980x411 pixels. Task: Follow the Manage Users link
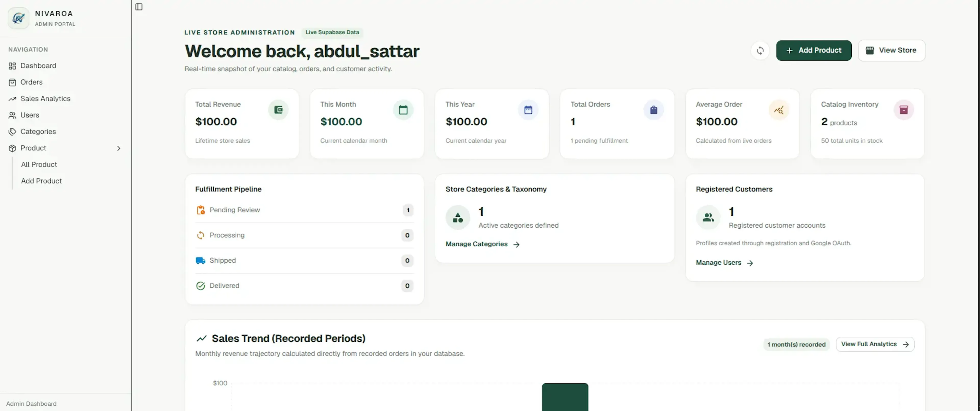pos(724,263)
